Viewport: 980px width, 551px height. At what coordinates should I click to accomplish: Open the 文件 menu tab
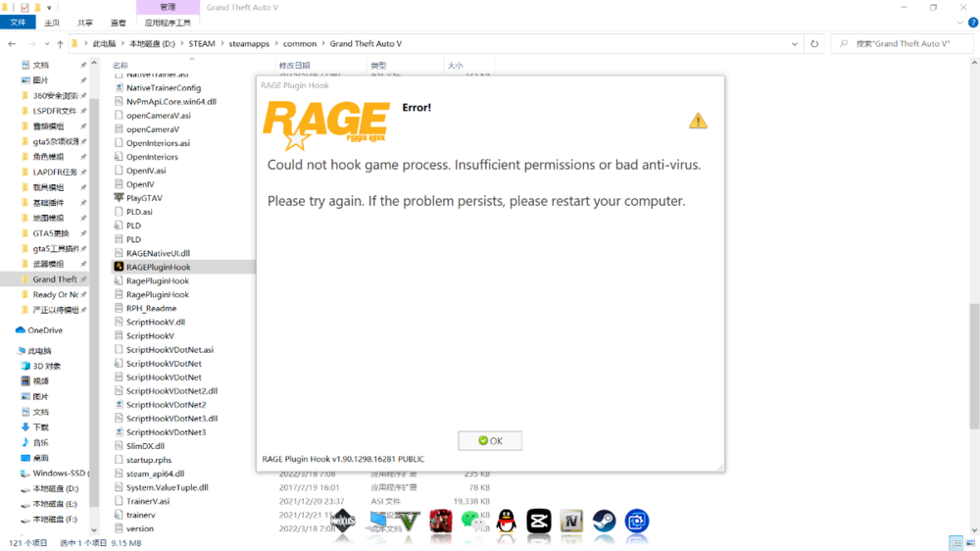click(x=18, y=23)
